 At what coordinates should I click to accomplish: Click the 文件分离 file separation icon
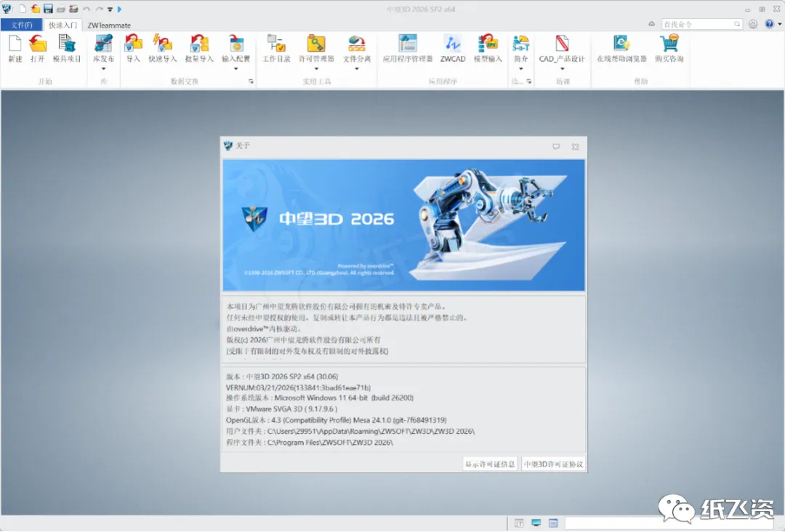coord(357,44)
